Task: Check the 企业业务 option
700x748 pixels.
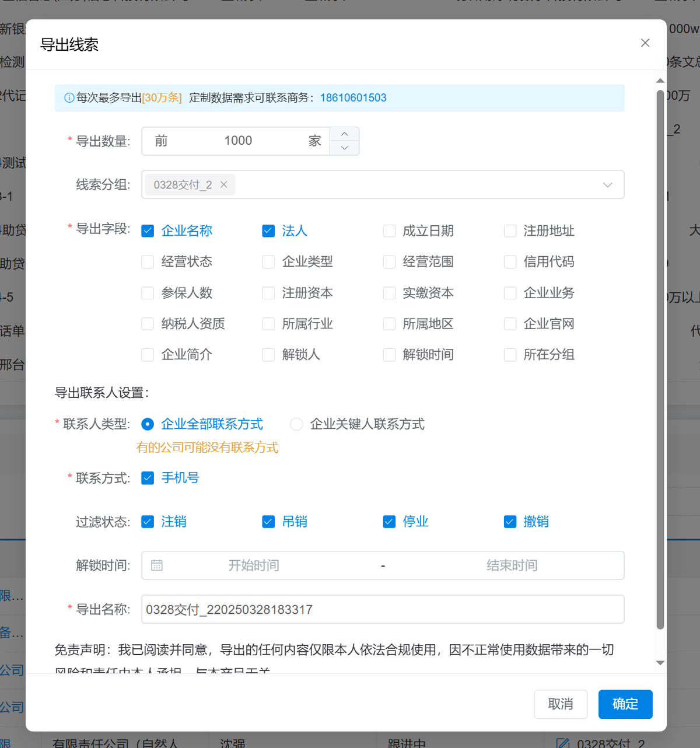Action: 510,293
